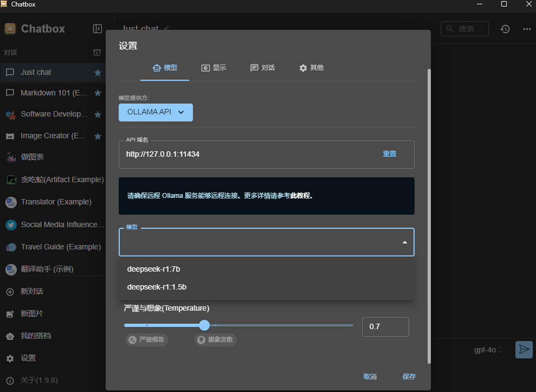Viewport: 536px width, 392px height.
Task: Open the Travel Guide (Example) conversation
Action: point(53,247)
